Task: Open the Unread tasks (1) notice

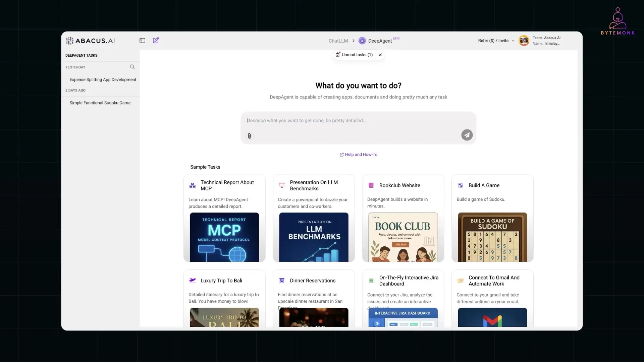Action: pyautogui.click(x=354, y=55)
